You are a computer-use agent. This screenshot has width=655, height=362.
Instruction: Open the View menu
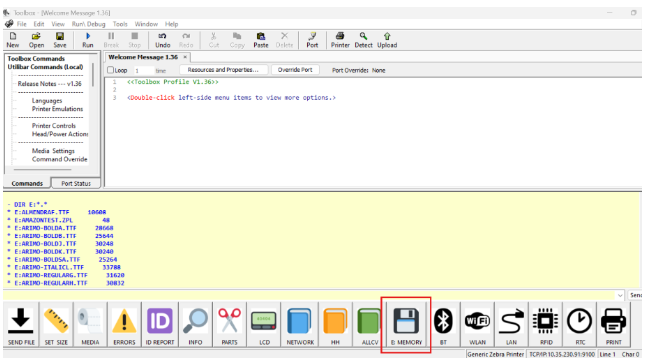58,24
